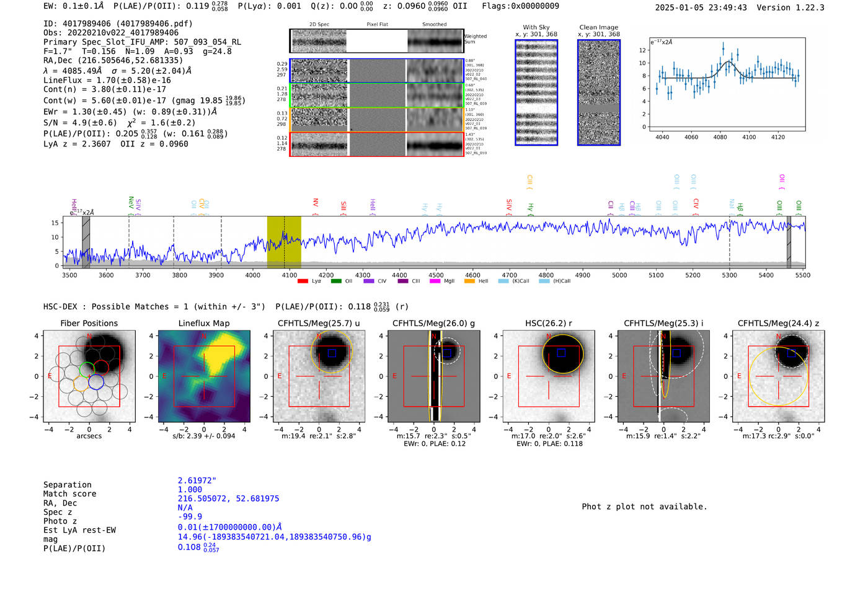Click the Photo z value -99.9
The image size is (868, 591).
coord(190,517)
